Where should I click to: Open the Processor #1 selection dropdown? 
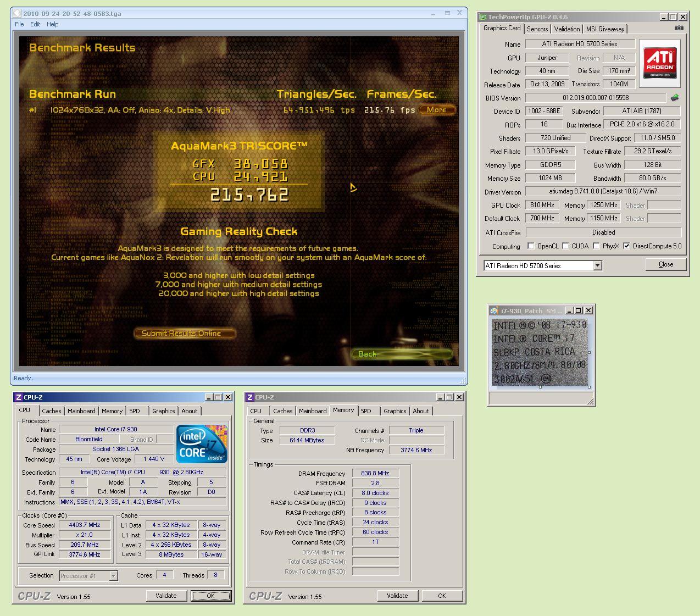click(113, 576)
